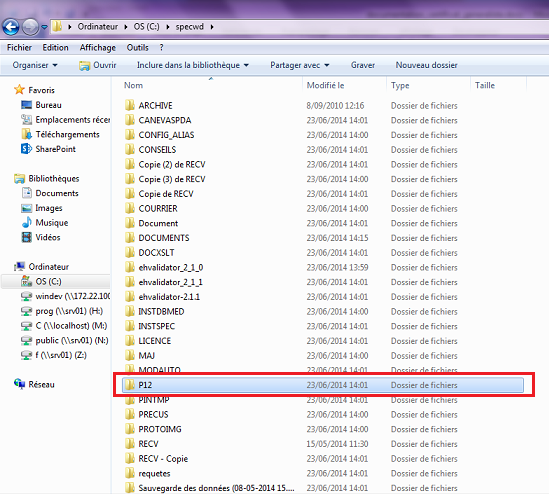
Task: Expand the Partager avec menu
Action: click(300, 65)
